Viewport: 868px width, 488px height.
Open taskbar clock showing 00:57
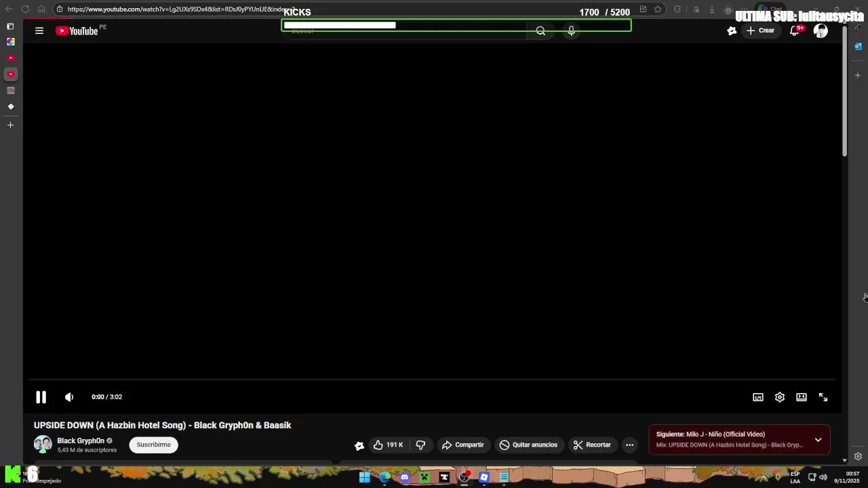pyautogui.click(x=847, y=477)
